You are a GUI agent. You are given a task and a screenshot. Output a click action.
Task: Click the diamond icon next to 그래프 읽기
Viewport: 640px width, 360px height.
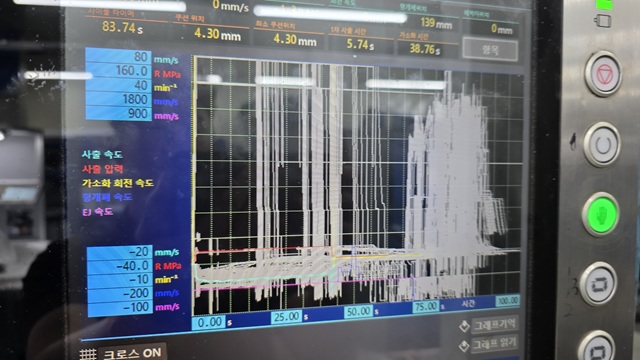[x=464, y=346]
